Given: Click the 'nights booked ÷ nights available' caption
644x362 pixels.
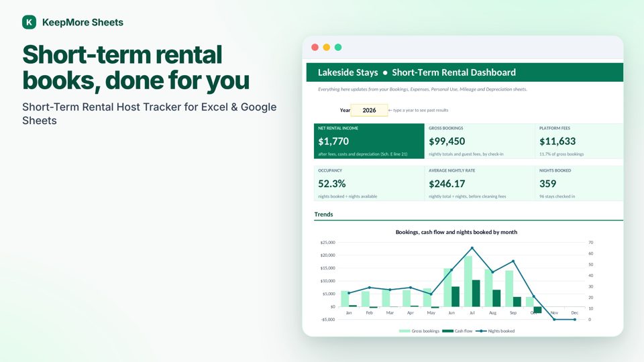Looking at the screenshot, I should (x=347, y=196).
